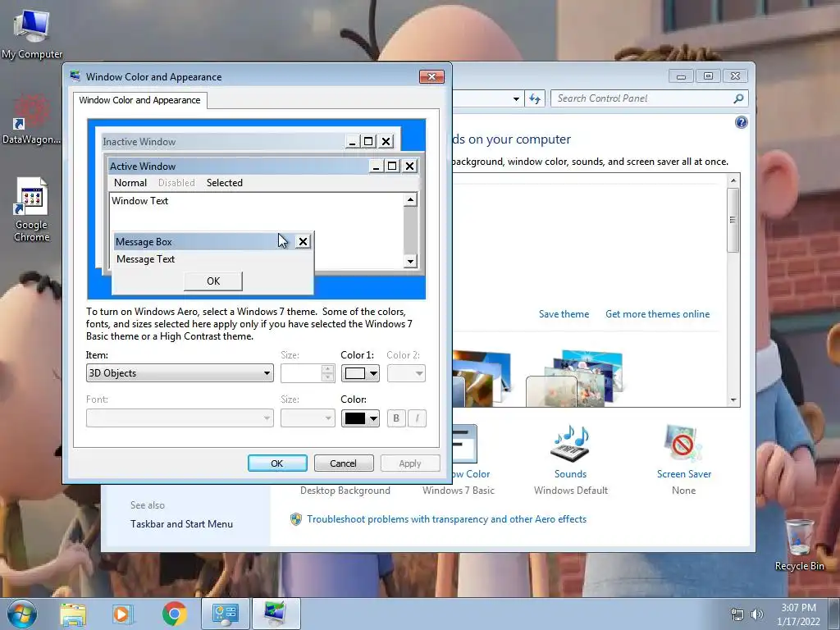This screenshot has height=630, width=840.
Task: Click the black font Color swatch
Action: click(x=354, y=418)
